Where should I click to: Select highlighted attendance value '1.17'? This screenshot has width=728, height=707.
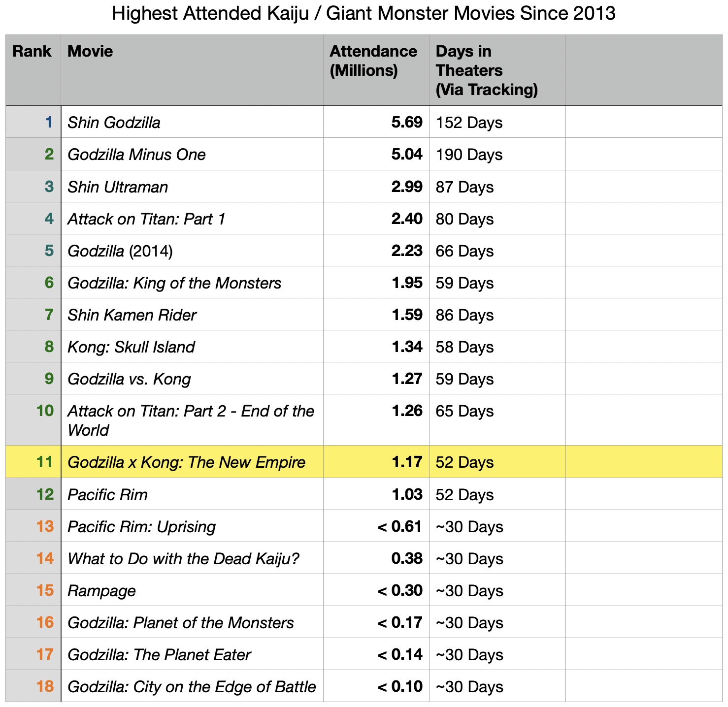407,462
